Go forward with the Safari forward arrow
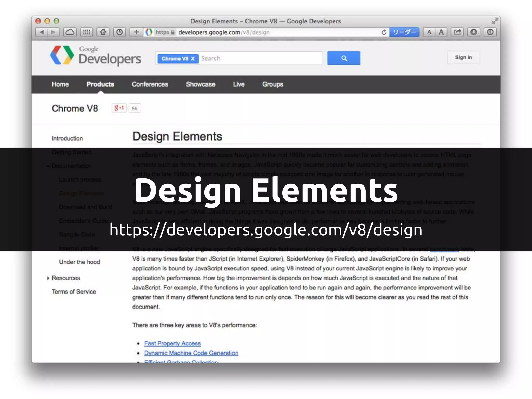Image resolution: width=532 pixels, height=399 pixels. 54,32
